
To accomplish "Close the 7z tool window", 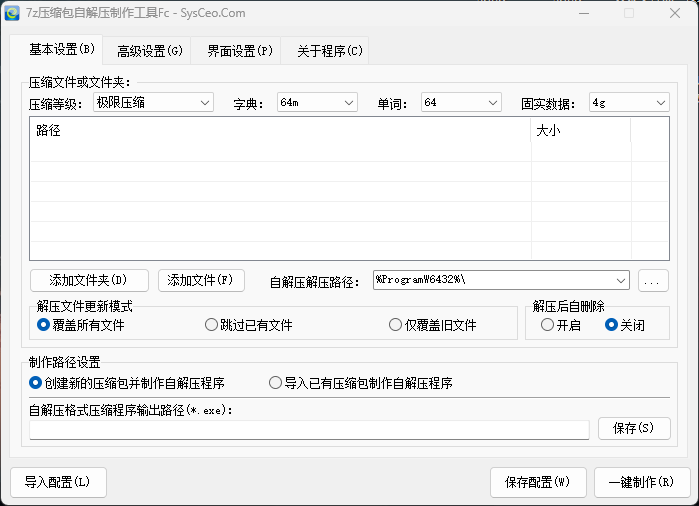I will 675,13.
